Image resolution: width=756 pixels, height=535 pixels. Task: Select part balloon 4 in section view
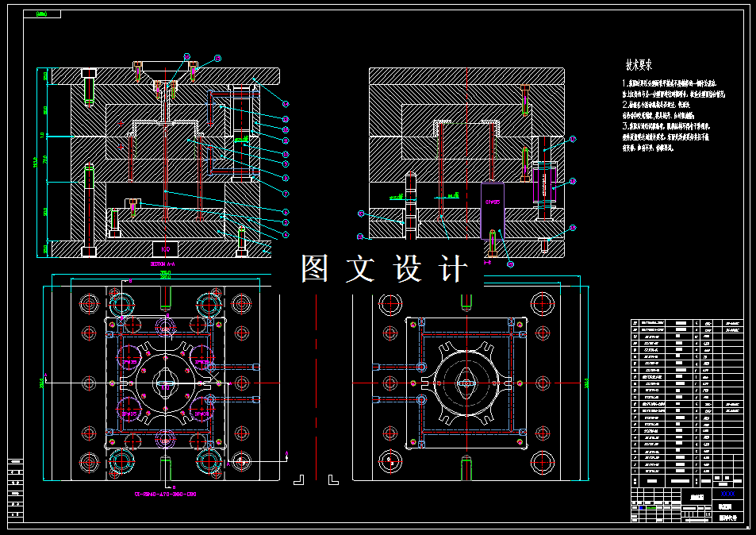(286, 234)
